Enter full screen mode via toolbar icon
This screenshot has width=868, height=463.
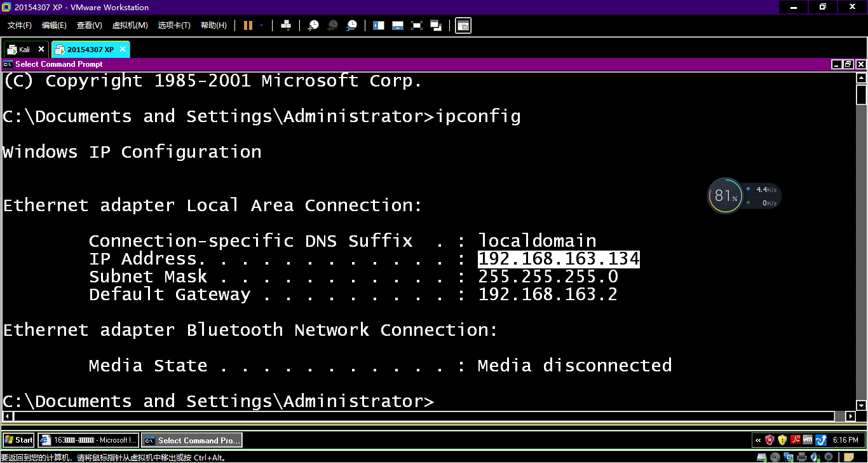click(417, 25)
